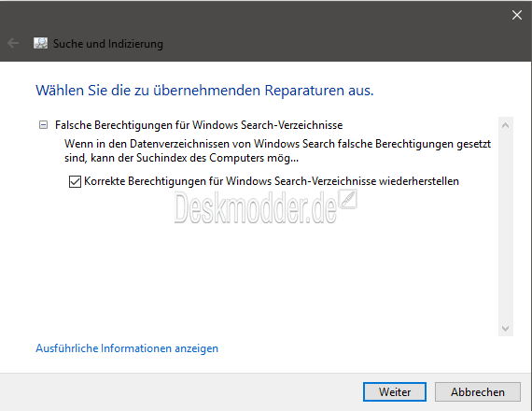Click the Weiter button

tap(395, 392)
